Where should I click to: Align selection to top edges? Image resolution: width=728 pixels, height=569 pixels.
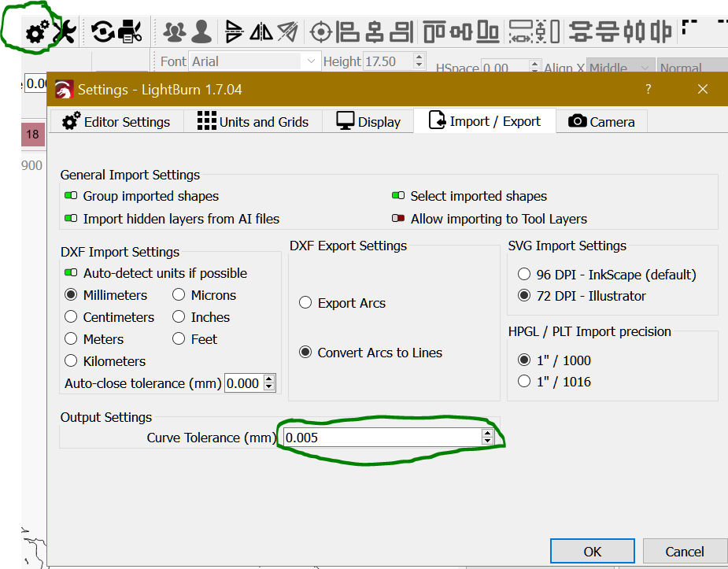point(434,32)
